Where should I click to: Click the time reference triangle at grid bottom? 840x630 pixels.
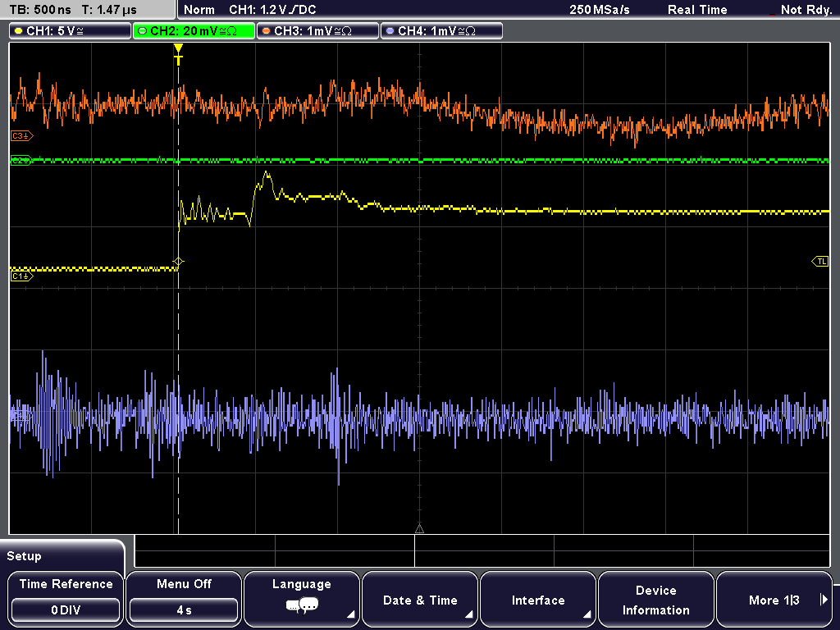pos(419,529)
